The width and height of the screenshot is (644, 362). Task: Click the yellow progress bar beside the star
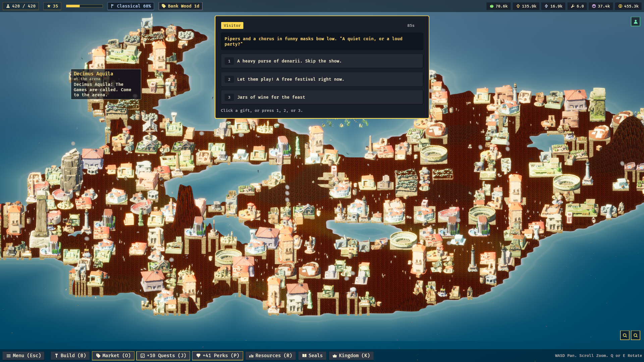(x=84, y=6)
